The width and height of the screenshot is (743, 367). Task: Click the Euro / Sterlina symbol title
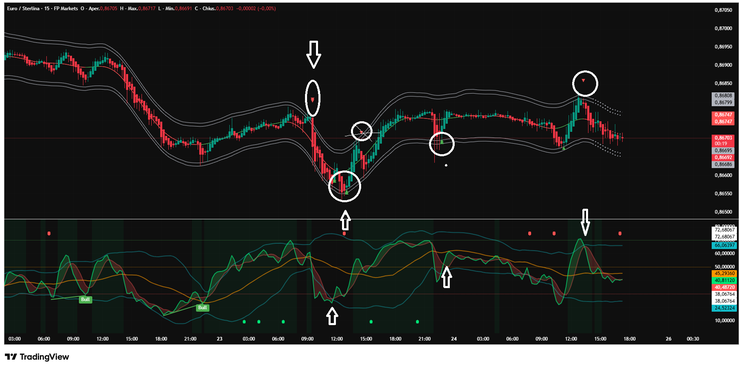(23, 9)
